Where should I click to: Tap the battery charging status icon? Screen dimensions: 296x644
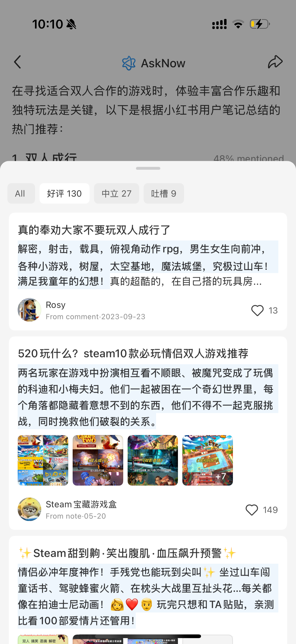click(x=260, y=24)
